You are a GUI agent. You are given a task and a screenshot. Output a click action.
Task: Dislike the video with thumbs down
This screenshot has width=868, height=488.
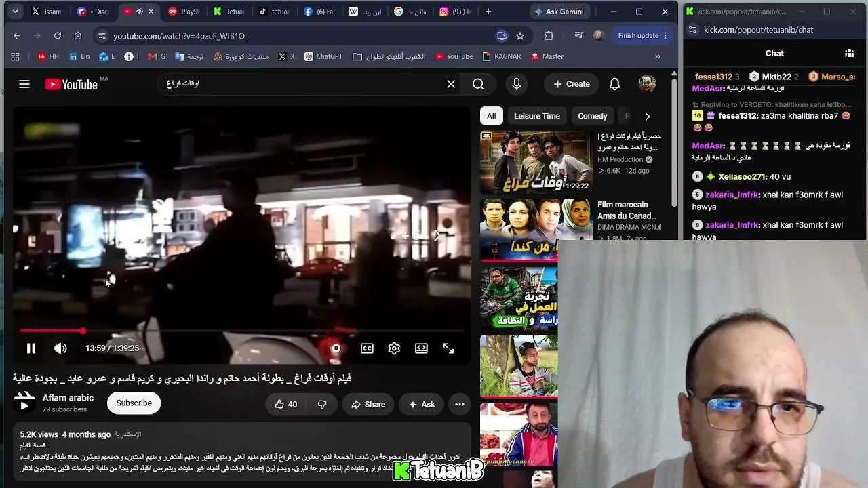pyautogui.click(x=322, y=405)
